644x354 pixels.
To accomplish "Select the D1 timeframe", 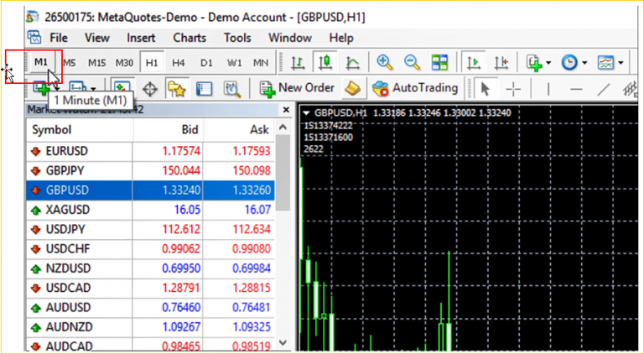I will (x=206, y=63).
